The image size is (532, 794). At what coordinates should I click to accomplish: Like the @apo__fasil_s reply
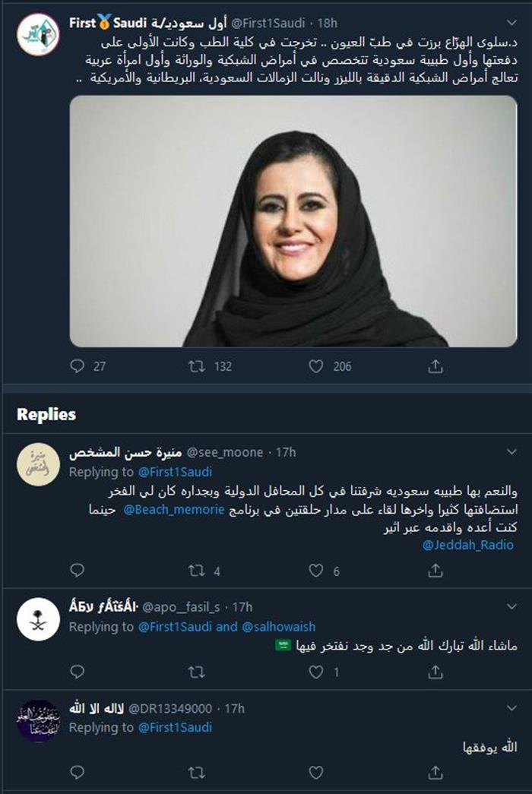pyautogui.click(x=315, y=672)
